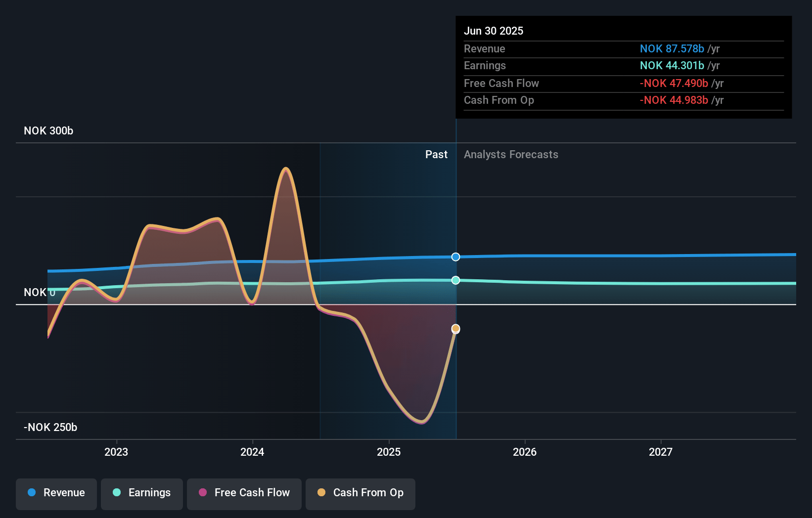This screenshot has height=518, width=812.
Task: Click the Past section label
Action: click(436, 154)
